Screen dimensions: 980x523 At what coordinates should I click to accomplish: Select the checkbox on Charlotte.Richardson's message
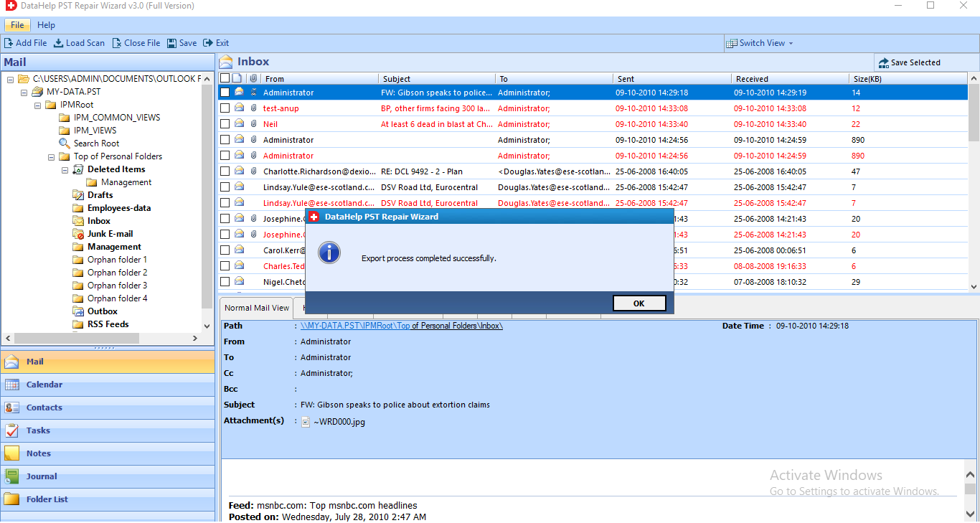(x=225, y=171)
